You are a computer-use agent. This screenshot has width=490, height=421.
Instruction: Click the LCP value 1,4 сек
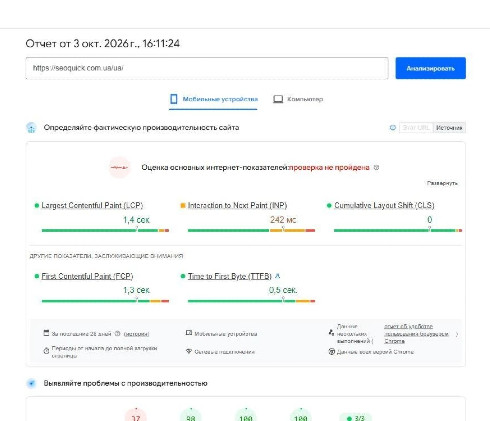[136, 220]
